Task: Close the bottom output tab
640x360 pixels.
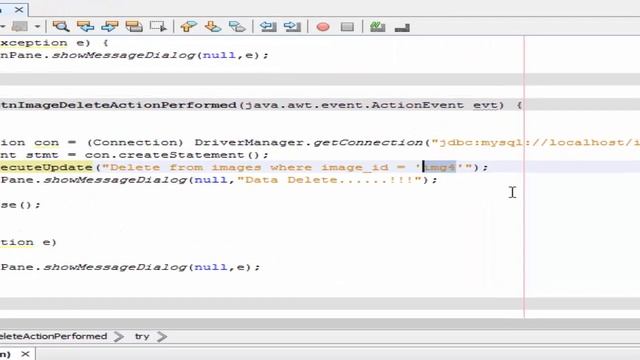Action: pos(25,353)
